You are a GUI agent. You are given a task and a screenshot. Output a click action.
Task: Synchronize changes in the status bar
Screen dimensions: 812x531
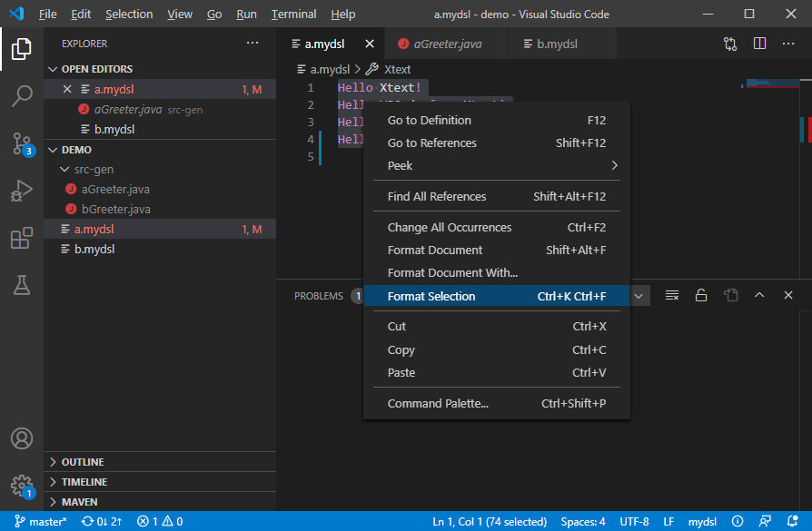point(102,521)
